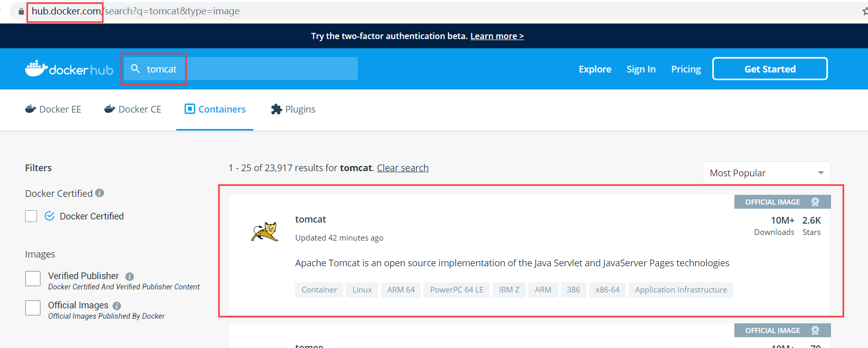Viewport: 868px width, 348px height.
Task: Click the padlock icon in address bar
Action: click(21, 11)
